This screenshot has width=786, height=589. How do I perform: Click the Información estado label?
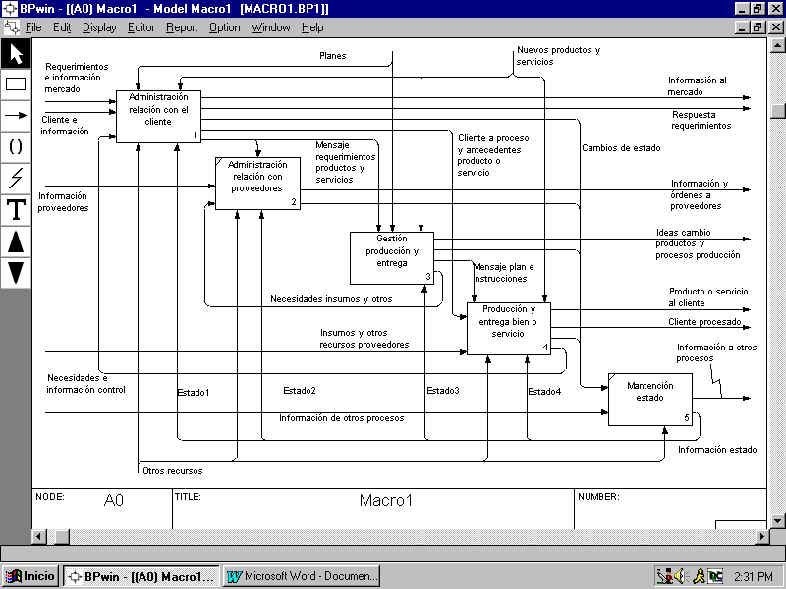[x=717, y=450]
